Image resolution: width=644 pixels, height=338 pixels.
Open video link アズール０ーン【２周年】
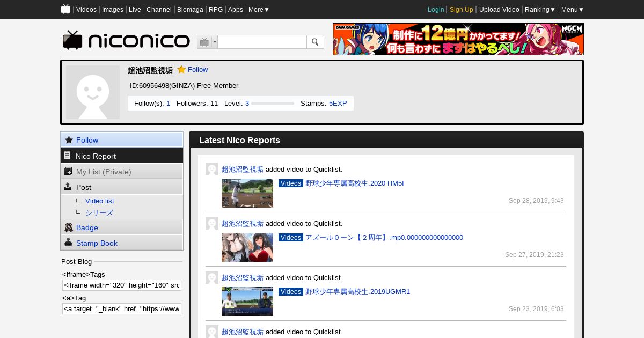point(384,238)
